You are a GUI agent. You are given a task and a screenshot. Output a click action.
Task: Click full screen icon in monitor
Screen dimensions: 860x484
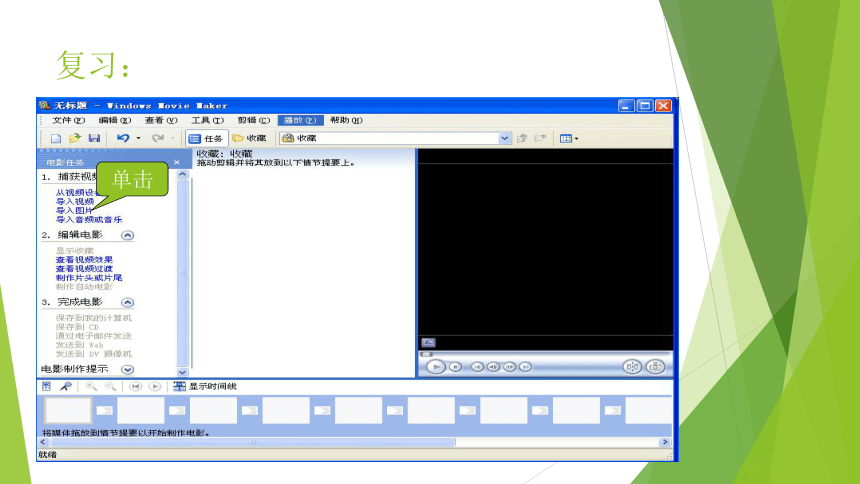click(428, 342)
